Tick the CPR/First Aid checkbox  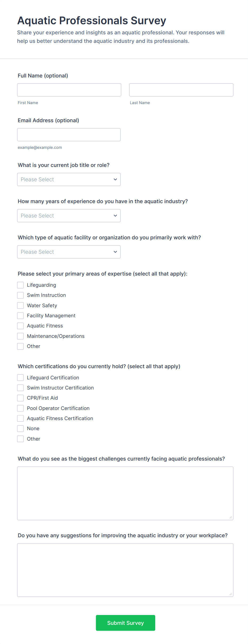tap(21, 398)
